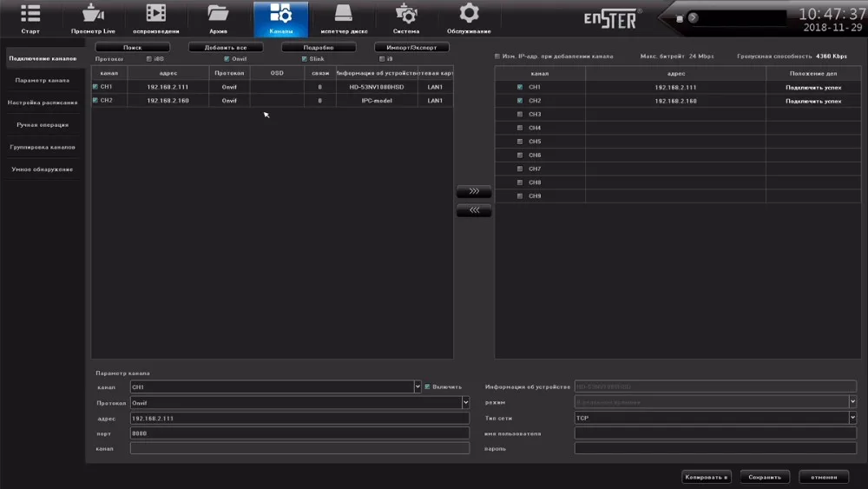This screenshot has width=868, height=489.
Task: Open the Обслуживание gear icon
Action: pos(469,13)
